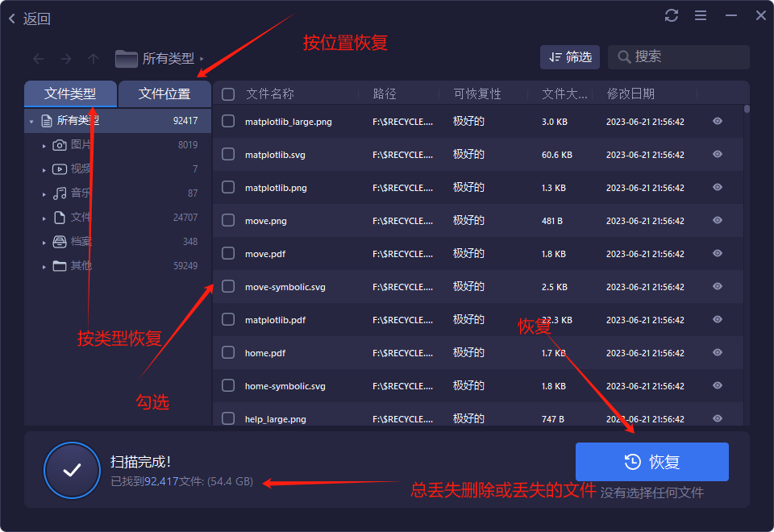774x532 pixels.
Task: Click the refresh icon in the title bar
Action: click(x=672, y=15)
